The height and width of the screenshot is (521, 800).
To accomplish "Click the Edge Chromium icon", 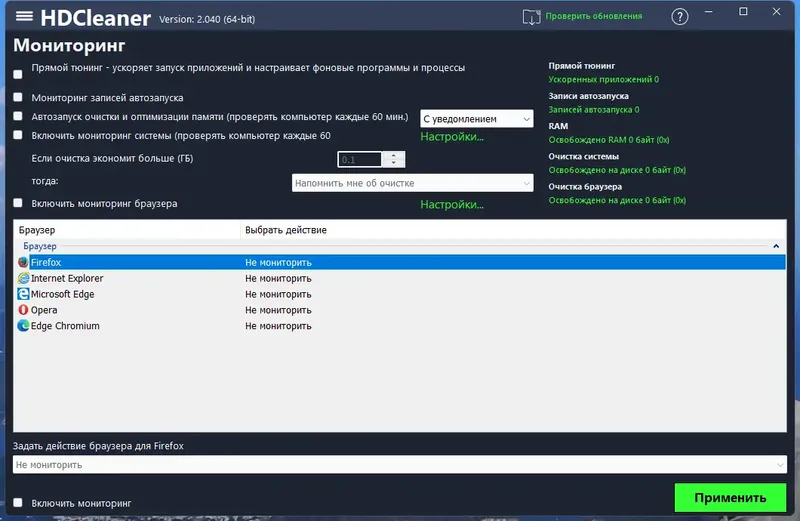I will 23,326.
